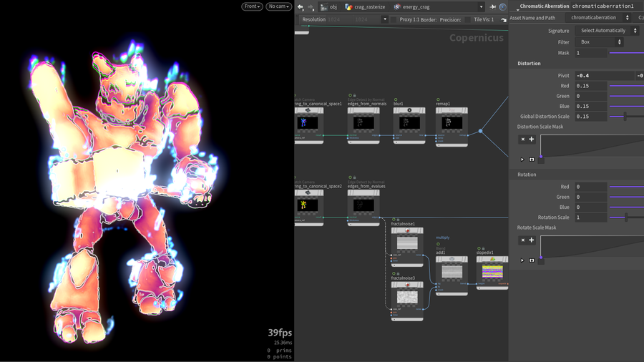Viewport: 644px width, 362px height.
Task: Select the remap1 node thumbnail
Action: point(452,123)
